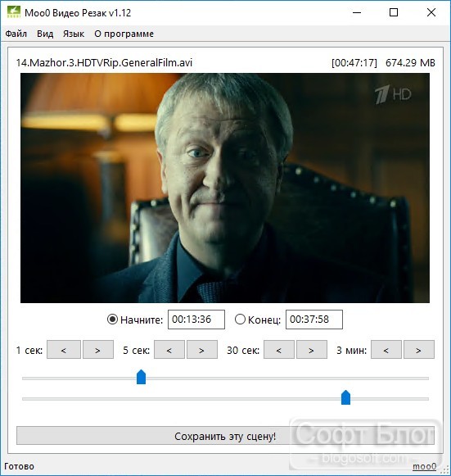This screenshot has height=476, width=451.
Task: Open the О программе menu
Action: click(x=124, y=34)
